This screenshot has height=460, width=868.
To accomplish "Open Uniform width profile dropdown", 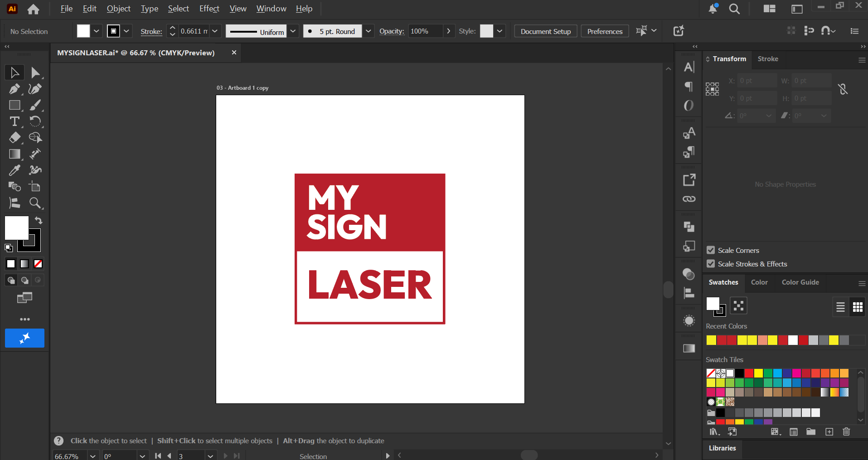I will pyautogui.click(x=293, y=31).
